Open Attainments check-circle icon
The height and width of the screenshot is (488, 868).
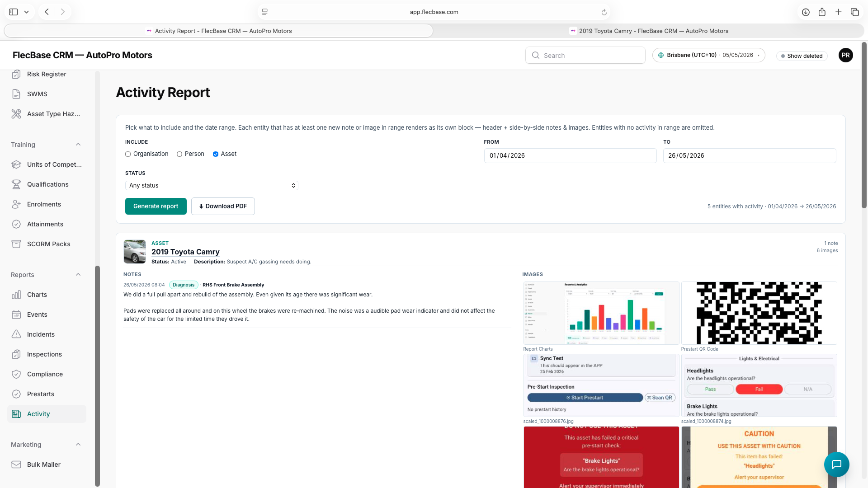point(16,224)
